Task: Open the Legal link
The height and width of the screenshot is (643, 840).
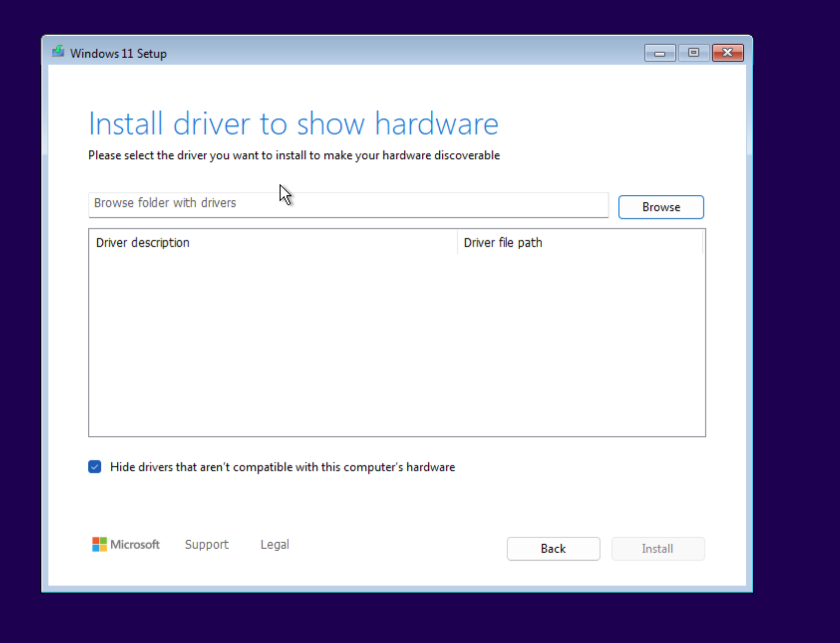Action: point(275,544)
